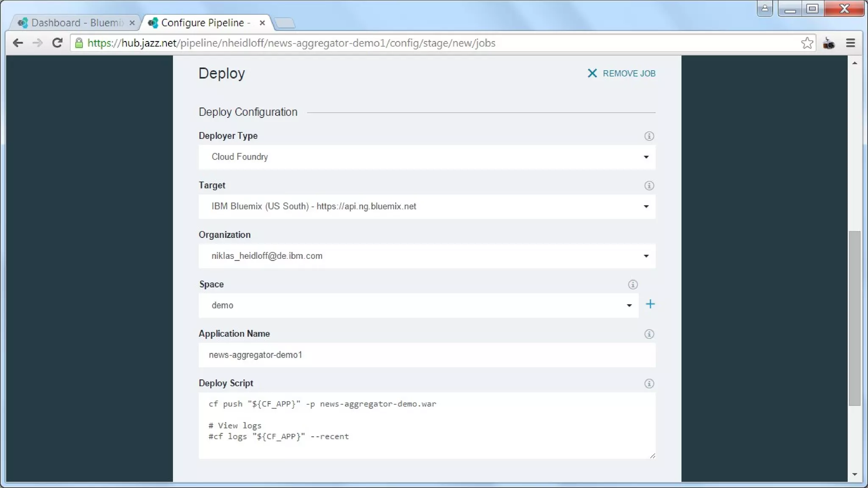Viewport: 868px width, 488px height.
Task: Click info icon beside Space label
Action: tap(632, 285)
